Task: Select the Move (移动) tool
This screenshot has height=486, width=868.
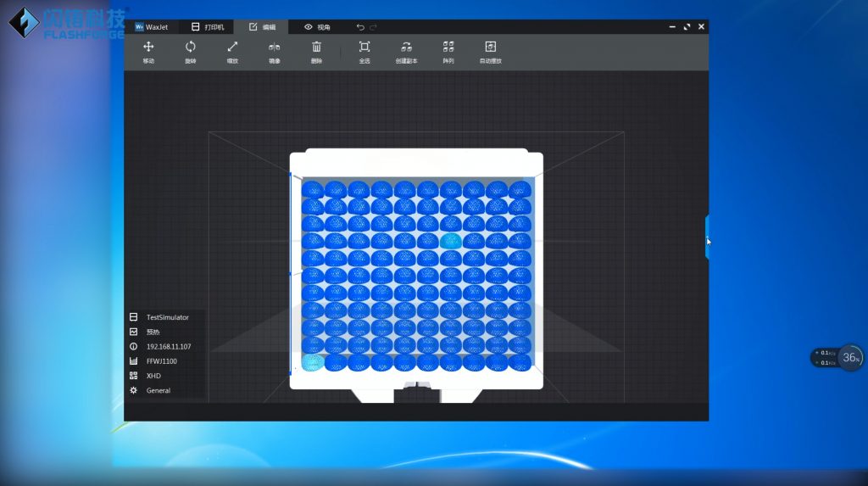Action: pyautogui.click(x=148, y=52)
